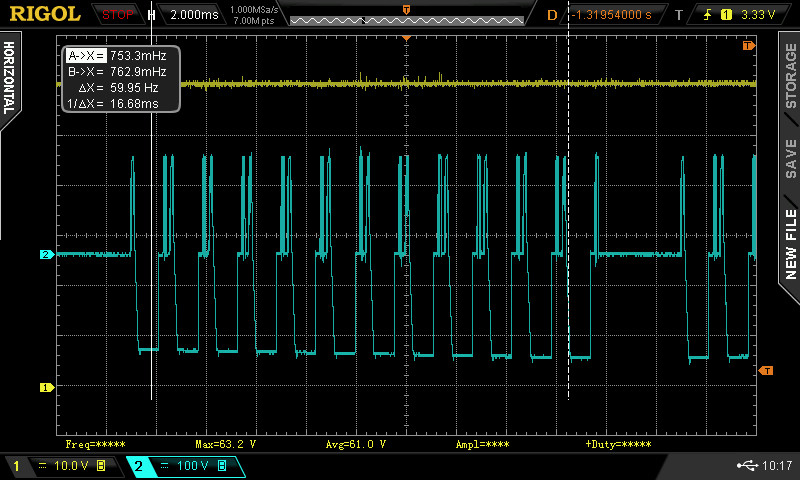This screenshot has width=800, height=480.
Task: Click the USB connection icon
Action: click(x=748, y=466)
